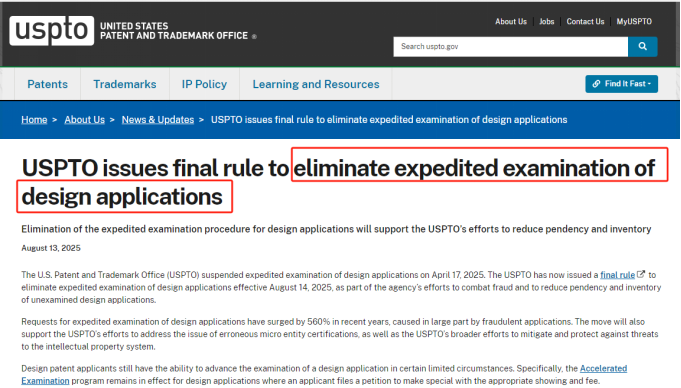Screen dimensions: 681x388
Task: Click the August 13, 2025 date
Action: (51, 248)
